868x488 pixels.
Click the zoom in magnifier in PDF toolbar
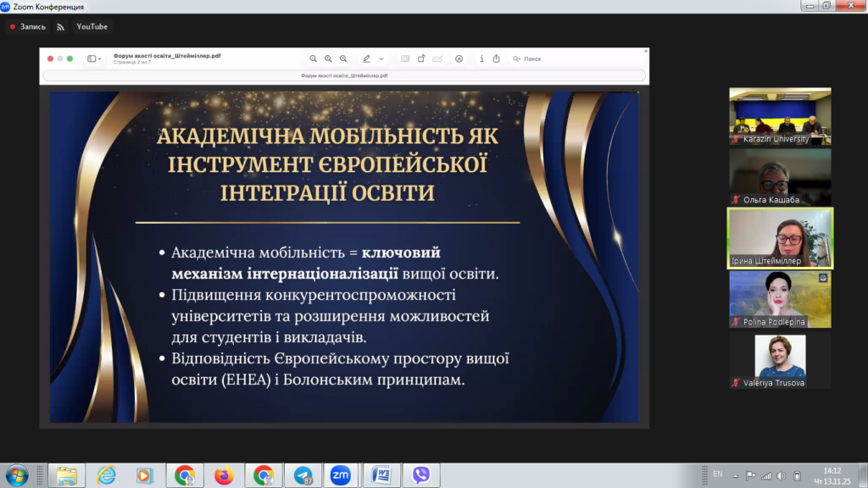(x=343, y=58)
